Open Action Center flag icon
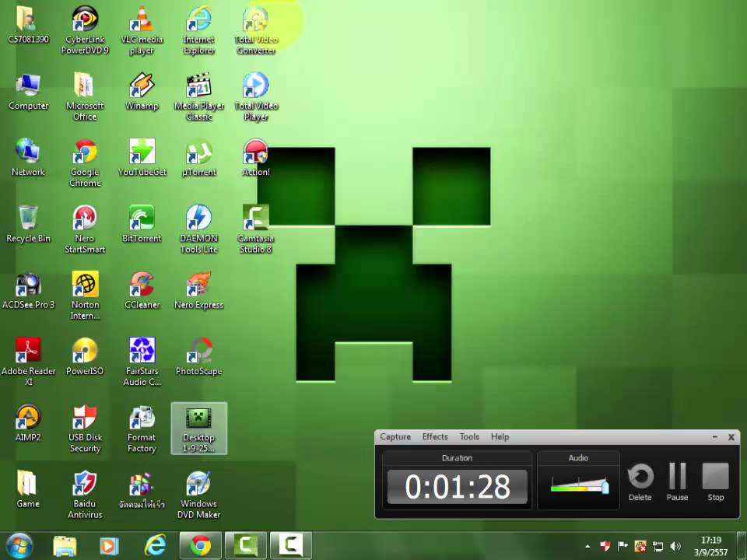Image resolution: width=747 pixels, height=560 pixels. (622, 546)
